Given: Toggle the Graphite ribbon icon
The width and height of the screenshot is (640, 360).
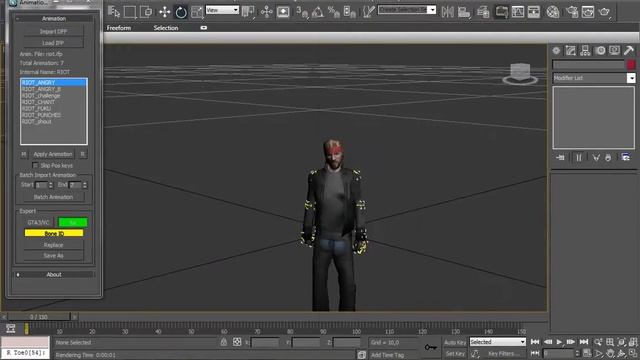Looking at the screenshot, I should coord(501,12).
